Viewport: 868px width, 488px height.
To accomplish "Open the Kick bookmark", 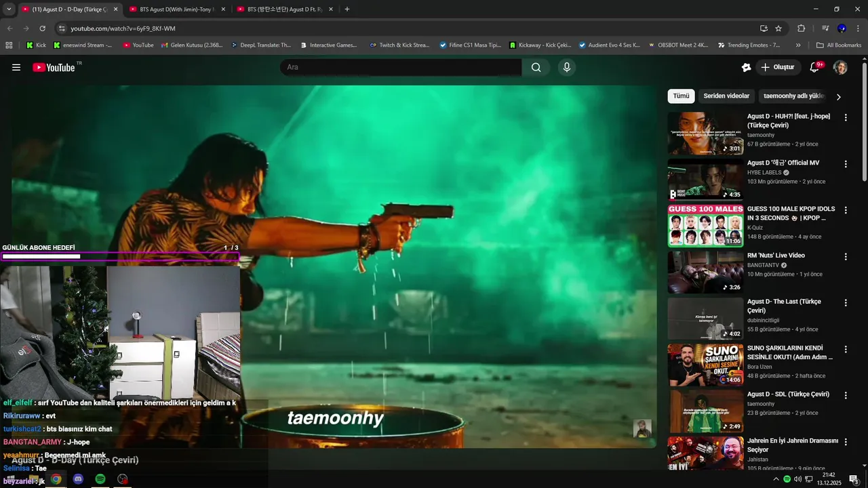I will (x=36, y=45).
